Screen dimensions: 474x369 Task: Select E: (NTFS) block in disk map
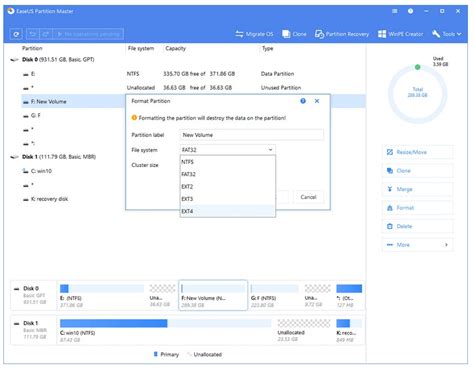click(102, 295)
